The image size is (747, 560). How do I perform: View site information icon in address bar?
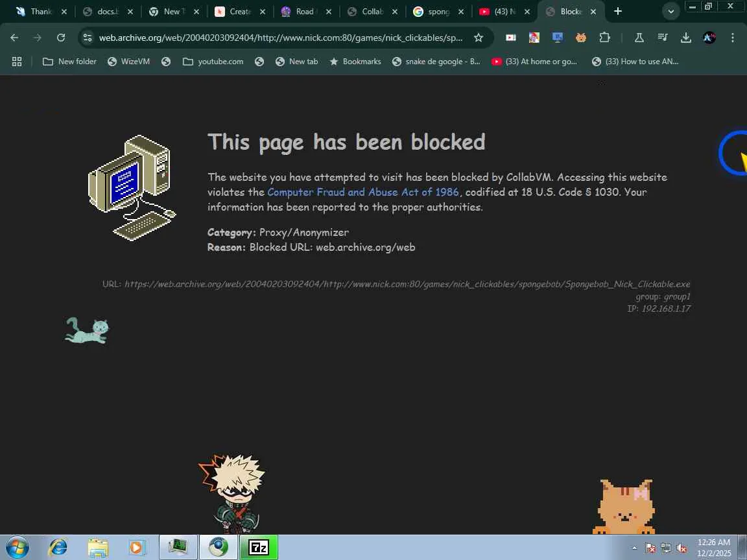87,38
